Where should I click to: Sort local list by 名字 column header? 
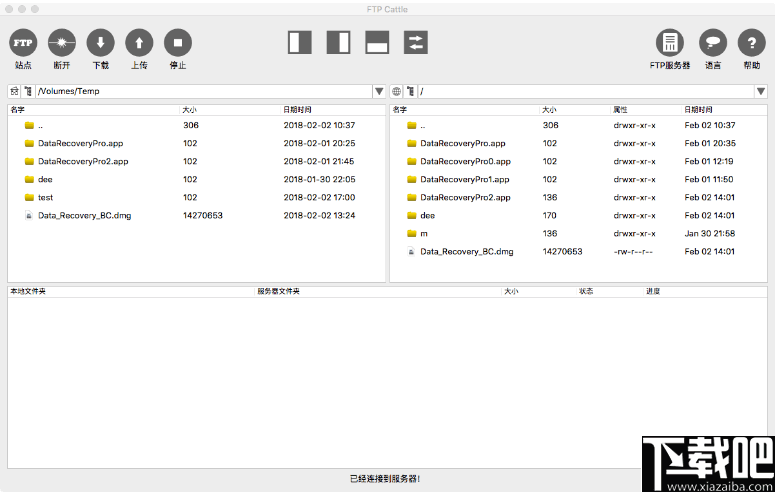click(94, 109)
